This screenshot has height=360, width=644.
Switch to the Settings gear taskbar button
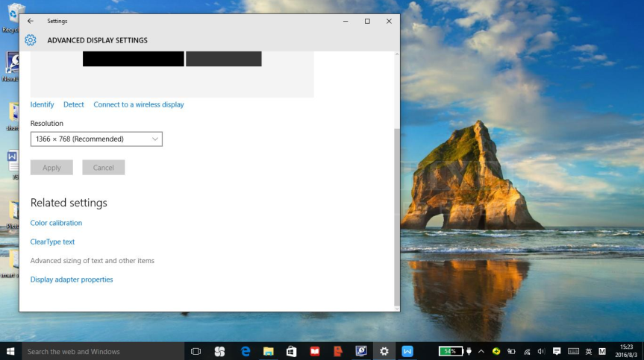point(384,351)
